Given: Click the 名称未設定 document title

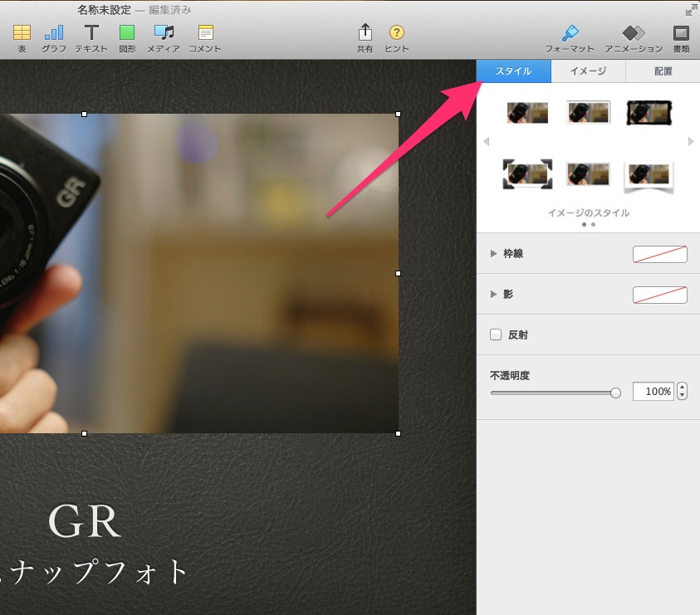Looking at the screenshot, I should (104, 10).
